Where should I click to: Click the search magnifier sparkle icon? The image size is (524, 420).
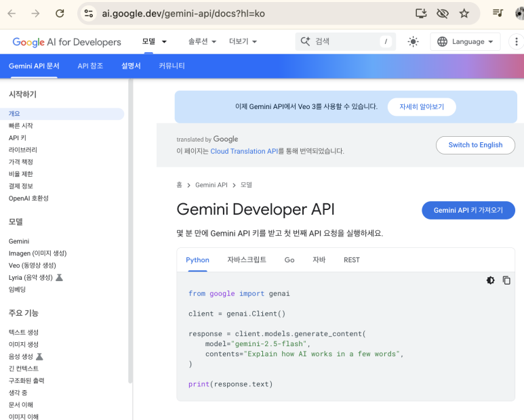click(x=305, y=41)
